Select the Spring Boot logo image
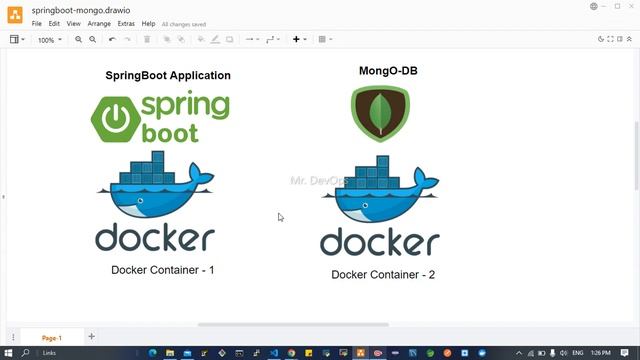Viewport: 640px width, 360px height. tap(160, 117)
